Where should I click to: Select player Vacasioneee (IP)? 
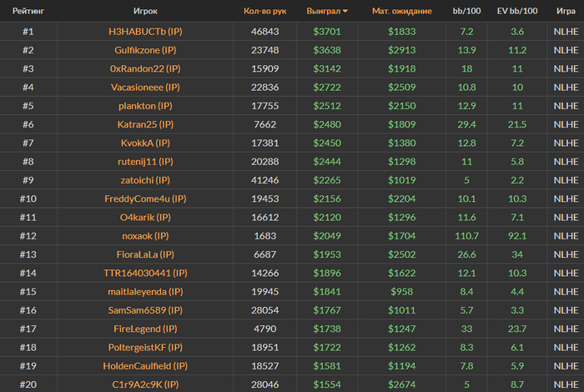pyautogui.click(x=145, y=87)
